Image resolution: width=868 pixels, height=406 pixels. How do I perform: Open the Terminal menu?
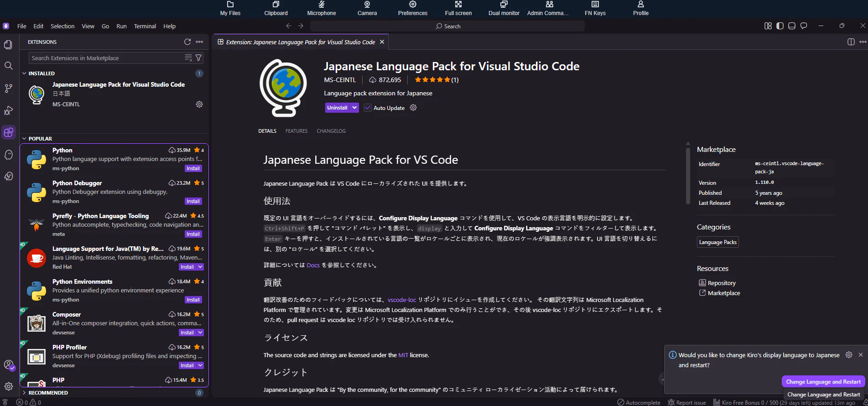tap(145, 26)
